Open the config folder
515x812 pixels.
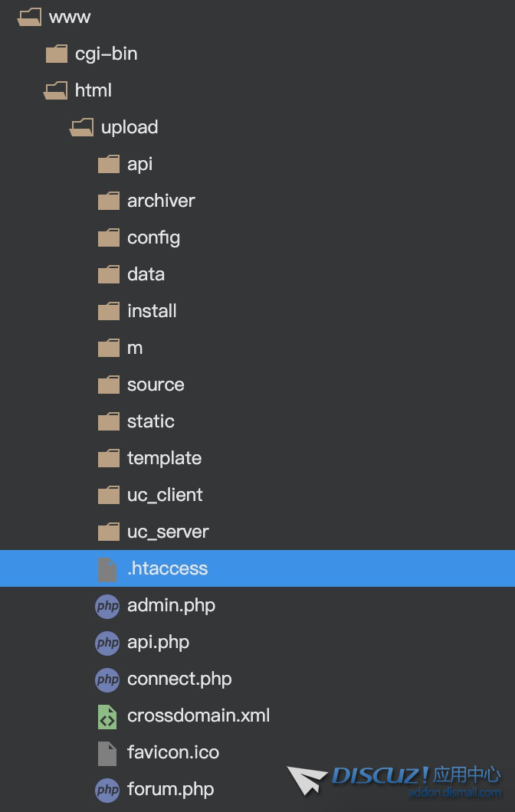pos(153,237)
